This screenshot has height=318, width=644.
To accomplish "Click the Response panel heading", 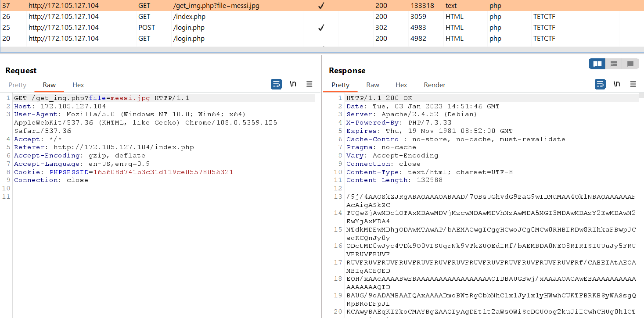I will 347,71.
